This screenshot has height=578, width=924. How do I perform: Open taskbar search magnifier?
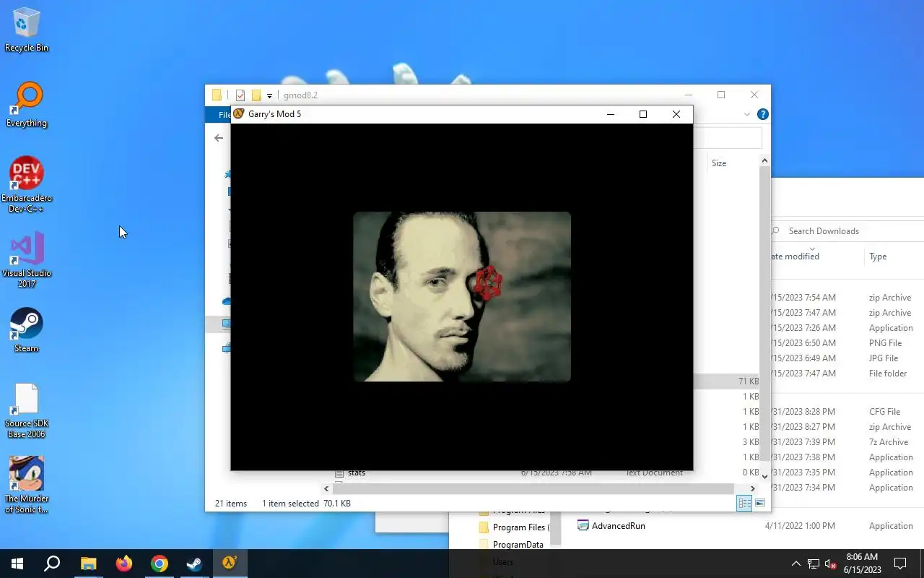point(52,564)
